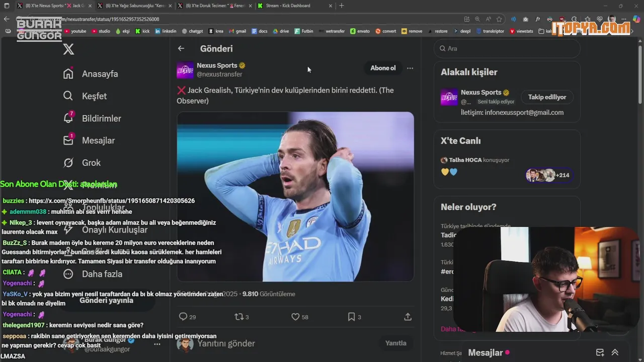
Task: Open Keşfet explore page
Action: (85, 96)
